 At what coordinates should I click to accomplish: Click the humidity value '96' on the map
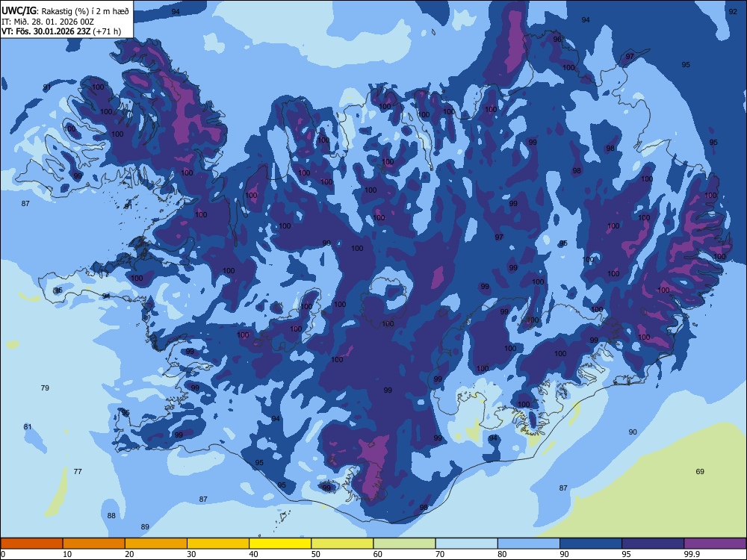point(557,39)
